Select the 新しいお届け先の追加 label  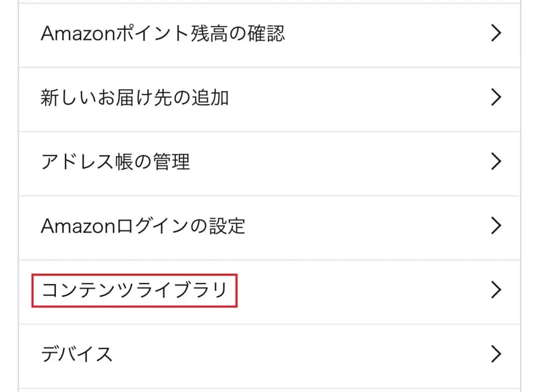(x=134, y=98)
